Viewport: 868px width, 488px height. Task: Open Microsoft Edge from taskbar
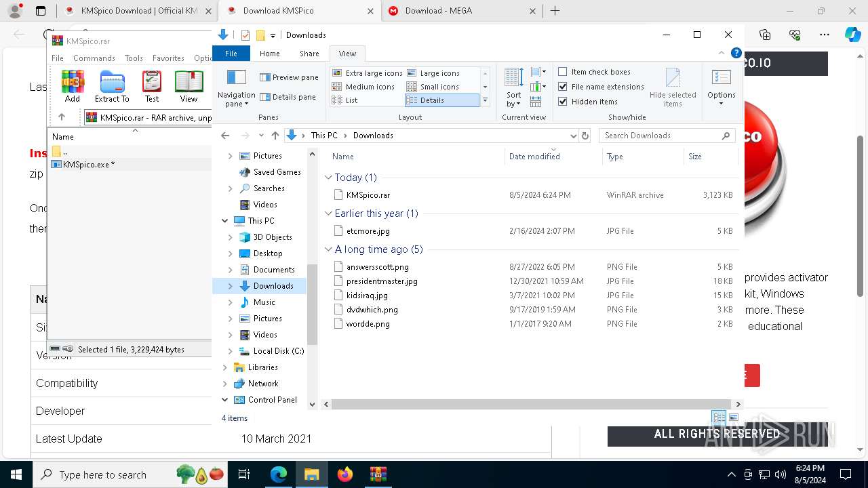point(279,474)
